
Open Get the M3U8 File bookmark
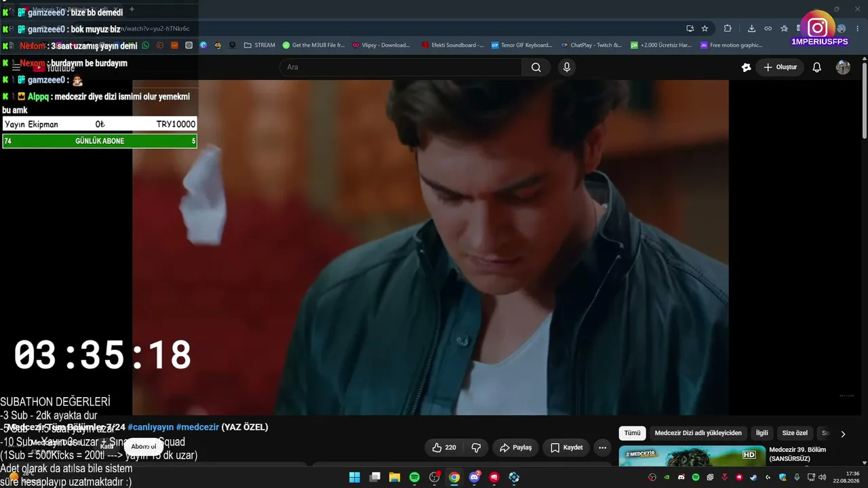(x=313, y=45)
